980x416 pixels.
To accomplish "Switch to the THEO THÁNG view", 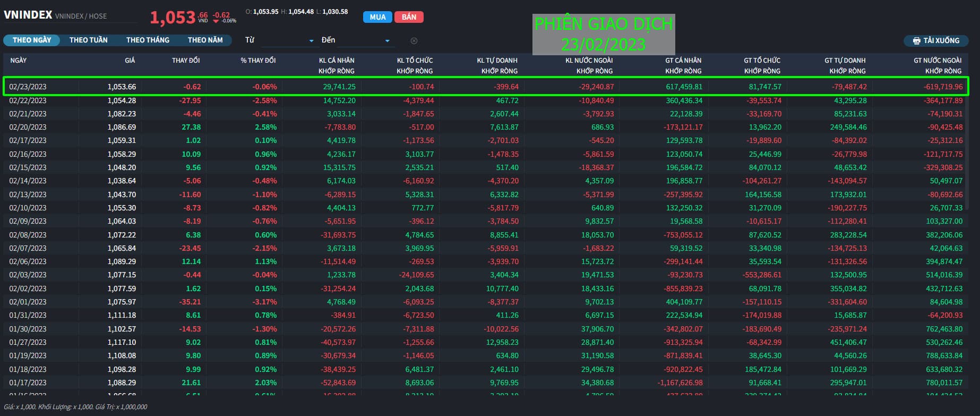I will (148, 40).
